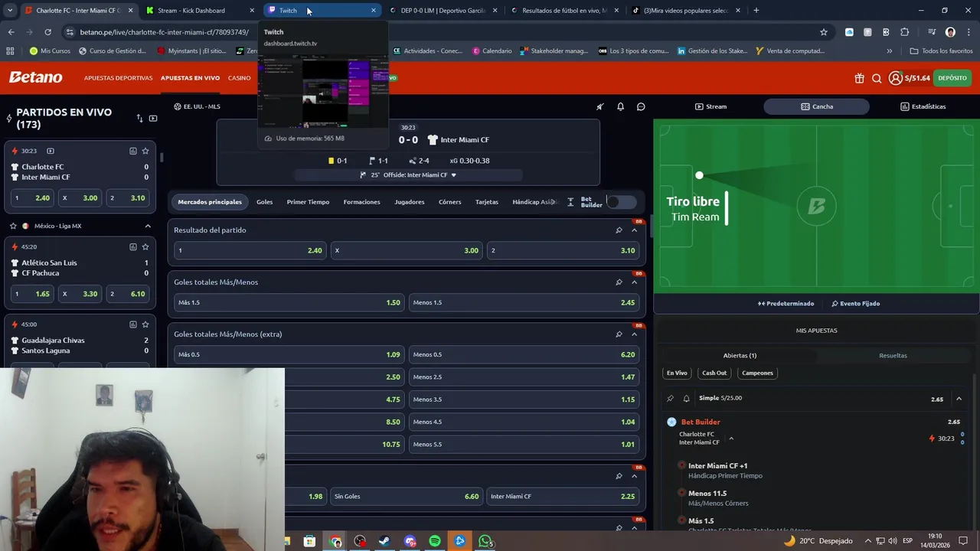The width and height of the screenshot is (980, 551).
Task: Open stats icon on Atlético San Luis card
Action: (132, 246)
